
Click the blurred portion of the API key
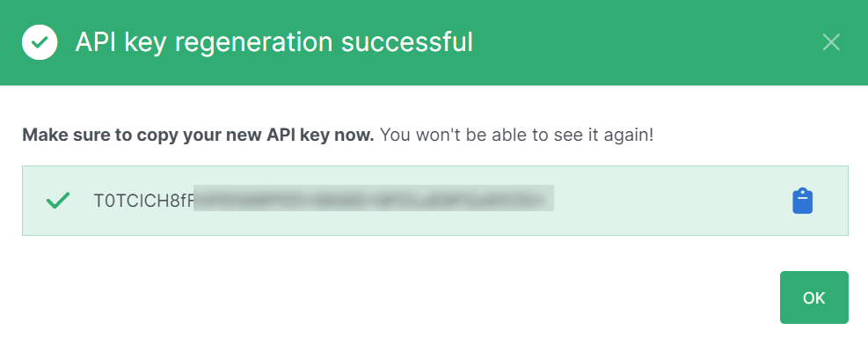click(375, 198)
